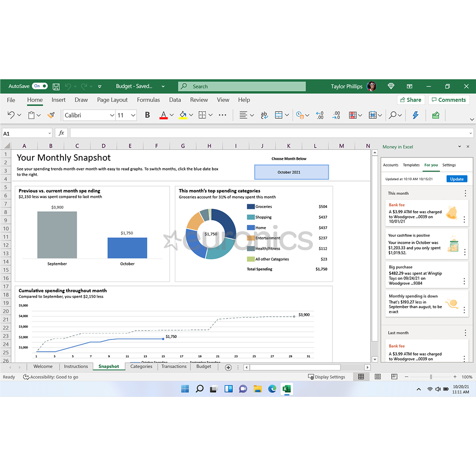This screenshot has width=476, height=476.
Task: Open the Font Color dropdown
Action: (171, 115)
